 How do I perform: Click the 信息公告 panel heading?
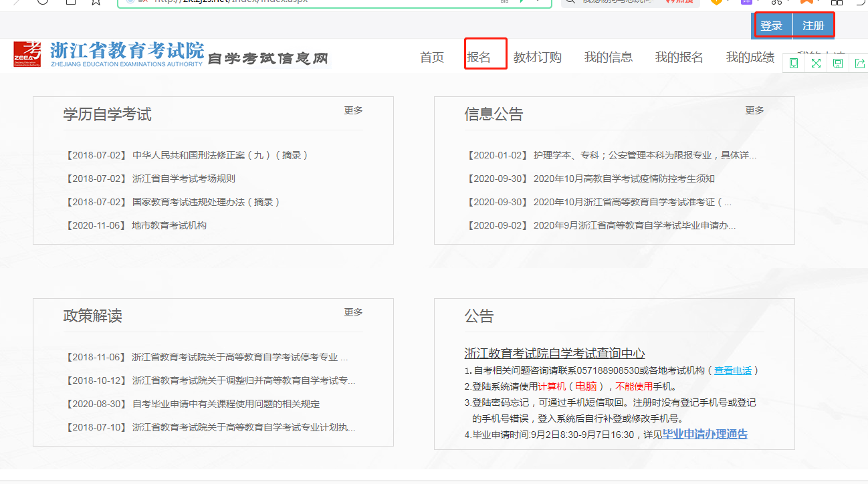494,114
